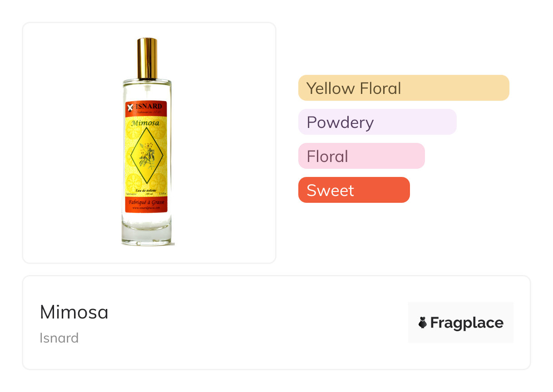
Task: Click the 'Fabriqué à Grasse' label text
Action: tap(147, 202)
